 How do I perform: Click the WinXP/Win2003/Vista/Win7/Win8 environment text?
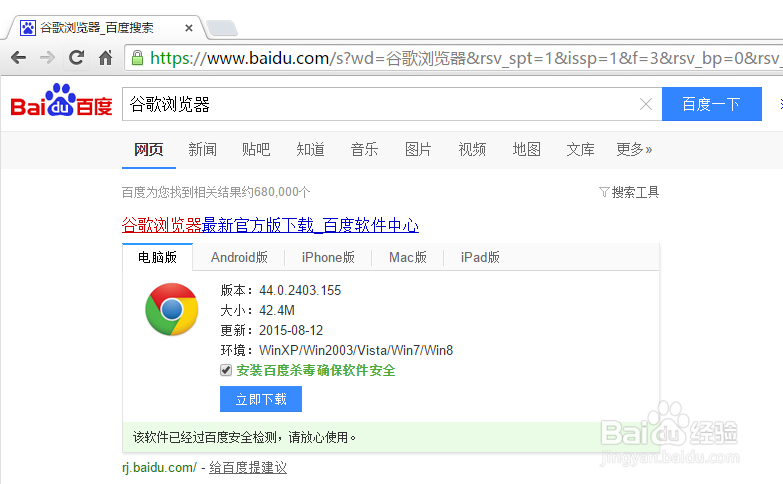click(x=356, y=350)
